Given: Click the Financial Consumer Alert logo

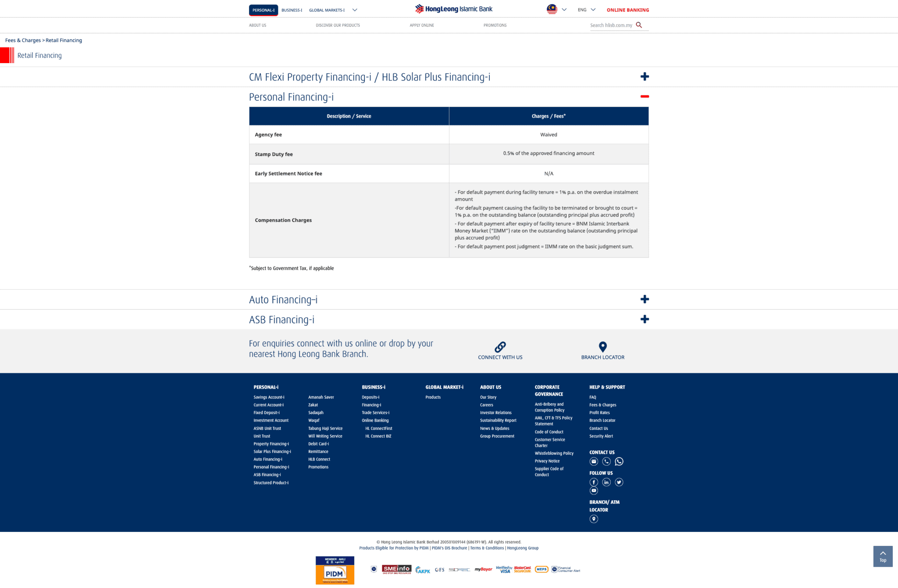Looking at the screenshot, I should (x=566, y=570).
